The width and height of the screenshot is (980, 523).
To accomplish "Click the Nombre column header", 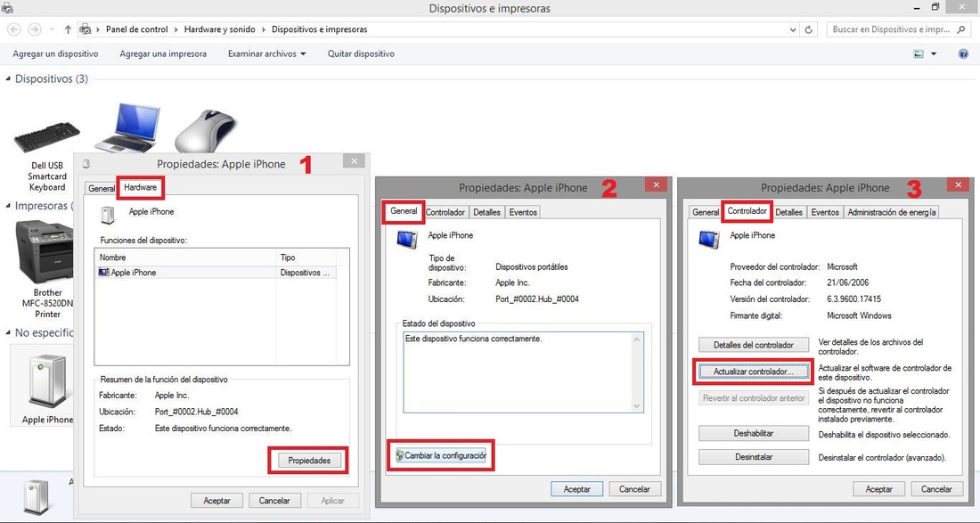I will 186,257.
